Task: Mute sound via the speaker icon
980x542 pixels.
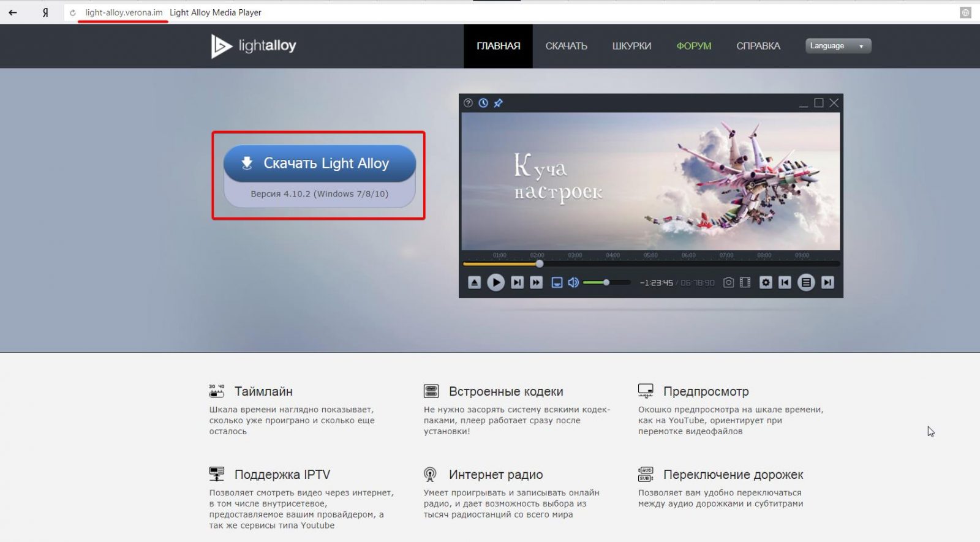Action: (573, 282)
